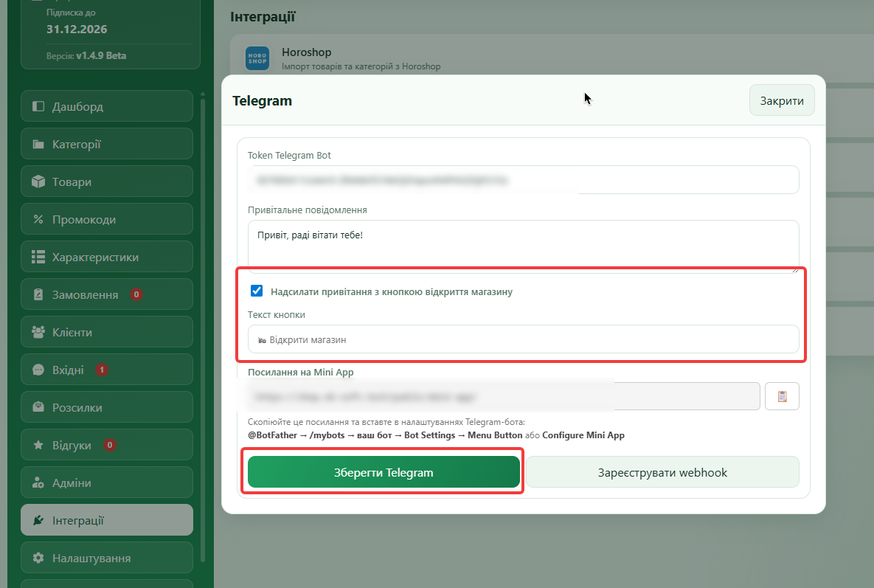This screenshot has height=588, width=874.
Task: Save Telegram settings with Зберегти Telegram
Action: coord(384,472)
